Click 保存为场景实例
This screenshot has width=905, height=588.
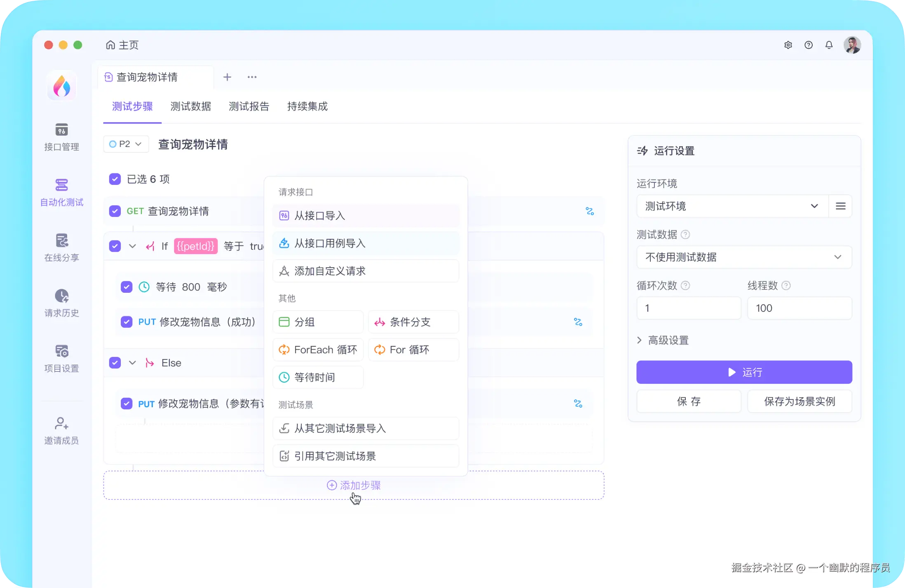click(x=799, y=401)
